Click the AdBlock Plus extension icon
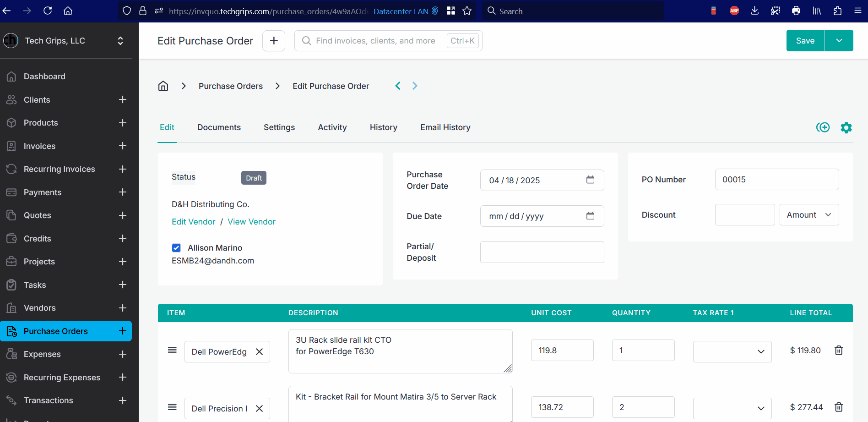Screen dimensions: 868x422 734,11
